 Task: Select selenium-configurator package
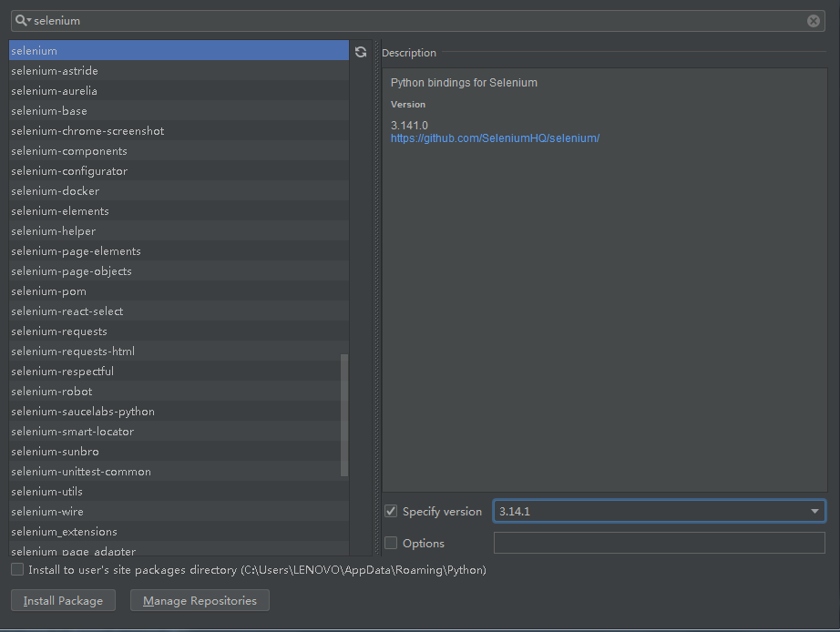[179, 171]
